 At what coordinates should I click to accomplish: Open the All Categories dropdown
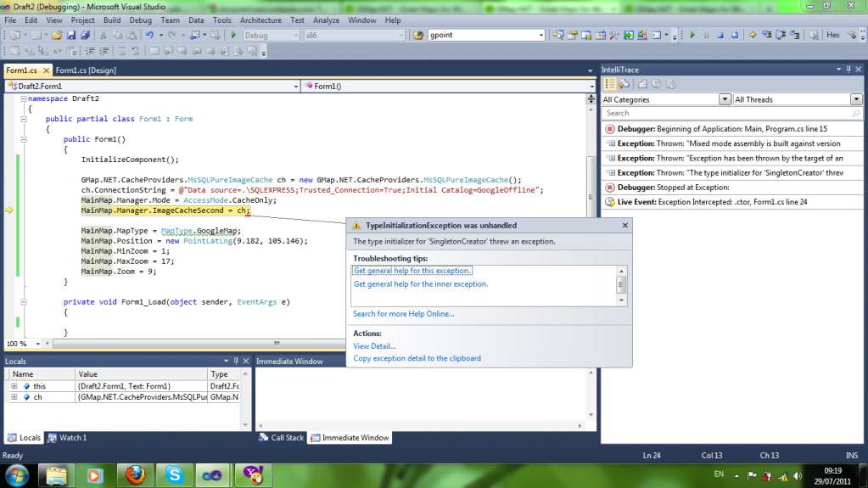pos(725,99)
